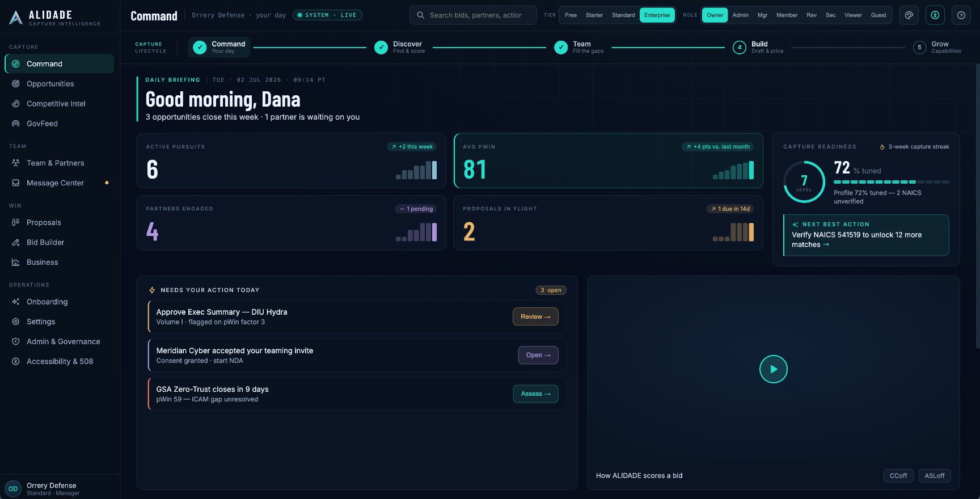Turn on closed captions via CCoff

(x=898, y=476)
